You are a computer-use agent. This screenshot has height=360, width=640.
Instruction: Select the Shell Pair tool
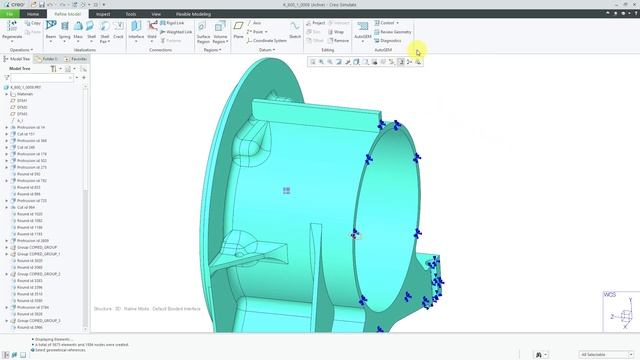tap(104, 26)
